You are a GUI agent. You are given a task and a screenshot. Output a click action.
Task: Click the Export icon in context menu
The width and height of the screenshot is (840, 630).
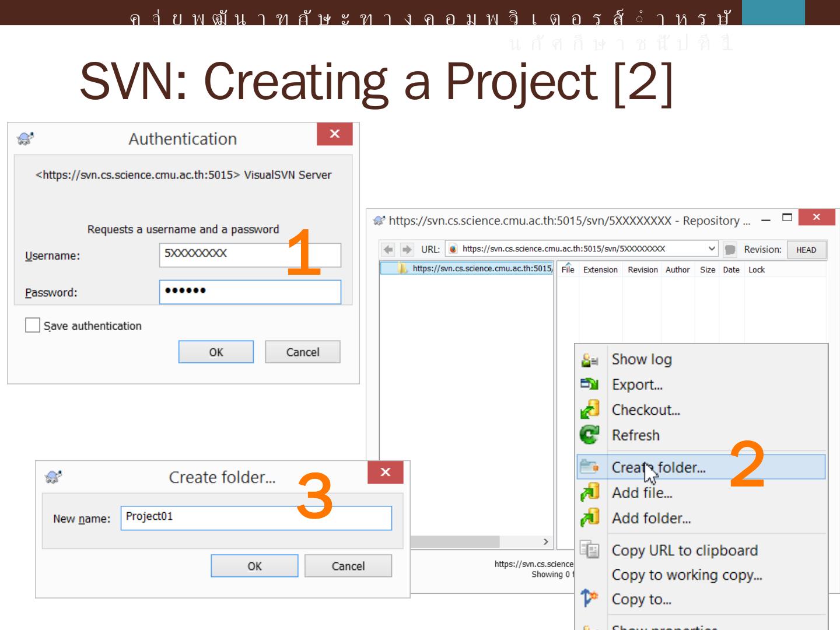[x=590, y=384]
